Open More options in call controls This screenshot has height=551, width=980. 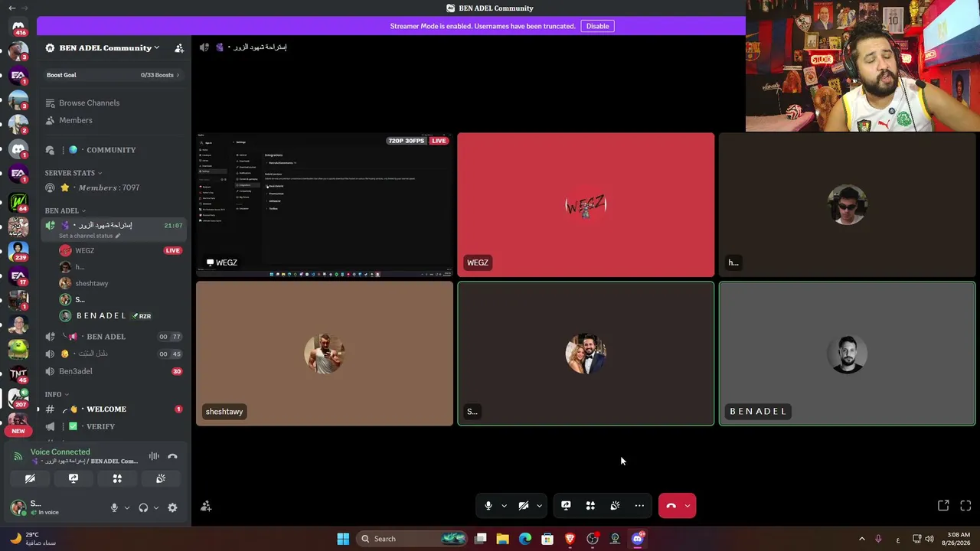point(639,506)
